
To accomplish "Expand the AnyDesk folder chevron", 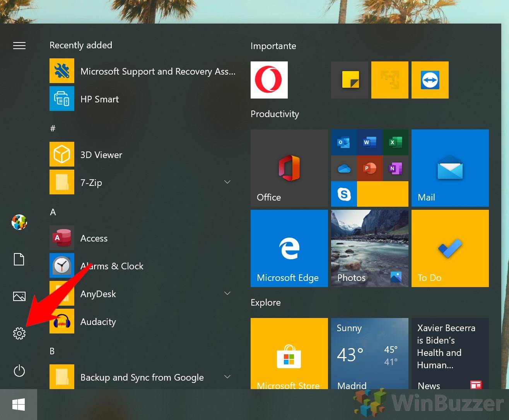I will tap(227, 293).
